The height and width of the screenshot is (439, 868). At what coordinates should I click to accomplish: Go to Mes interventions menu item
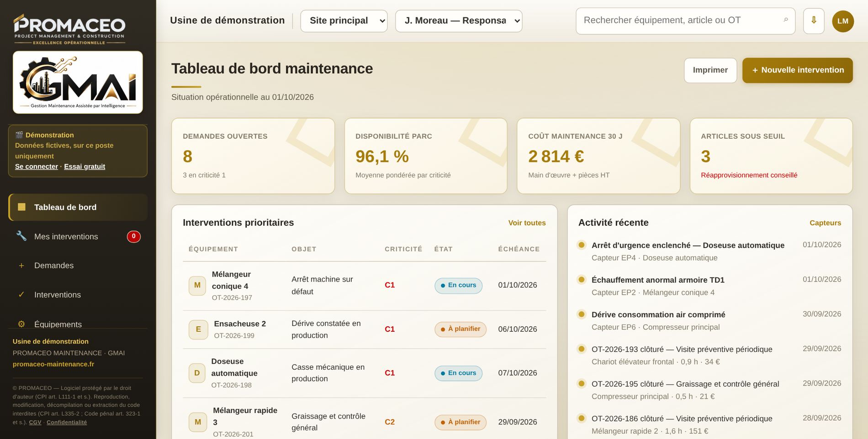click(x=78, y=236)
